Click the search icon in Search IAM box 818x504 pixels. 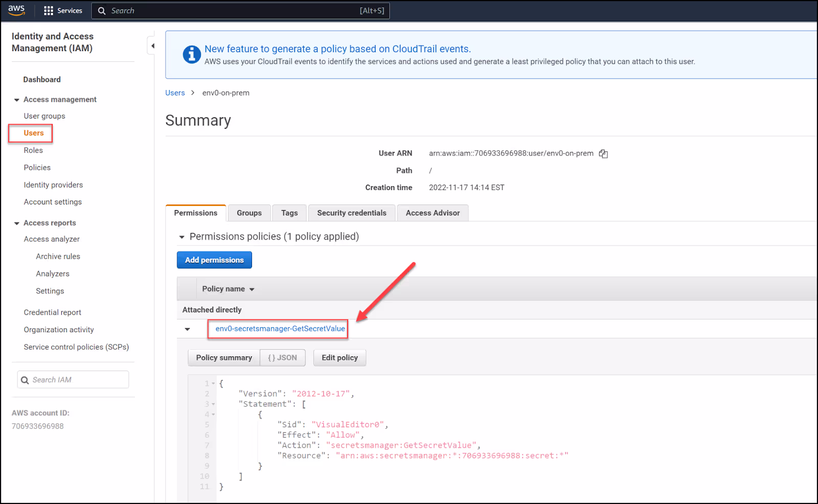[x=25, y=380]
